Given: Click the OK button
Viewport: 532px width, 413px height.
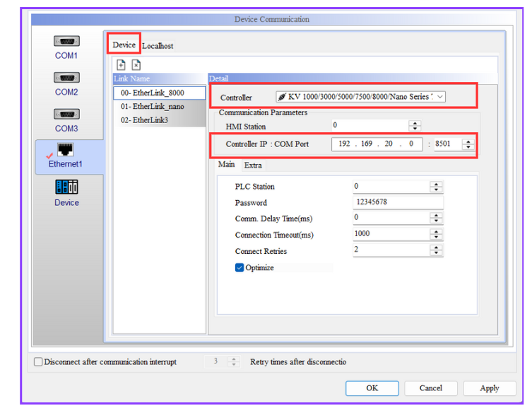Looking at the screenshot, I should (372, 388).
